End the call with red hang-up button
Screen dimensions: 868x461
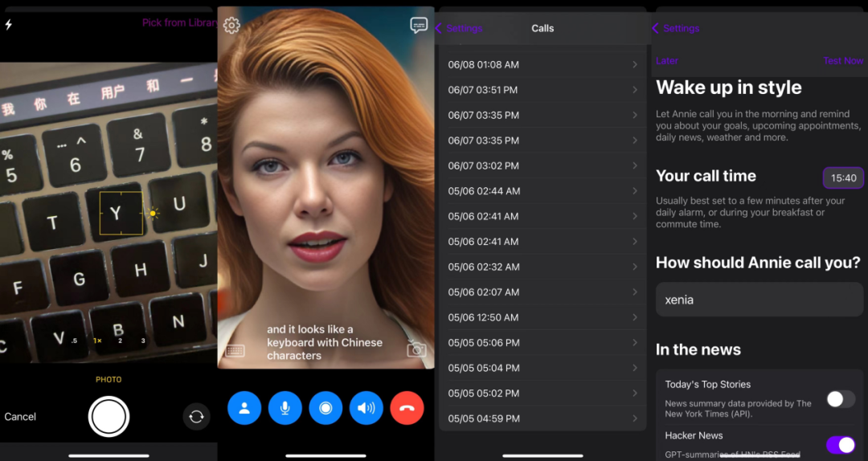click(x=407, y=408)
